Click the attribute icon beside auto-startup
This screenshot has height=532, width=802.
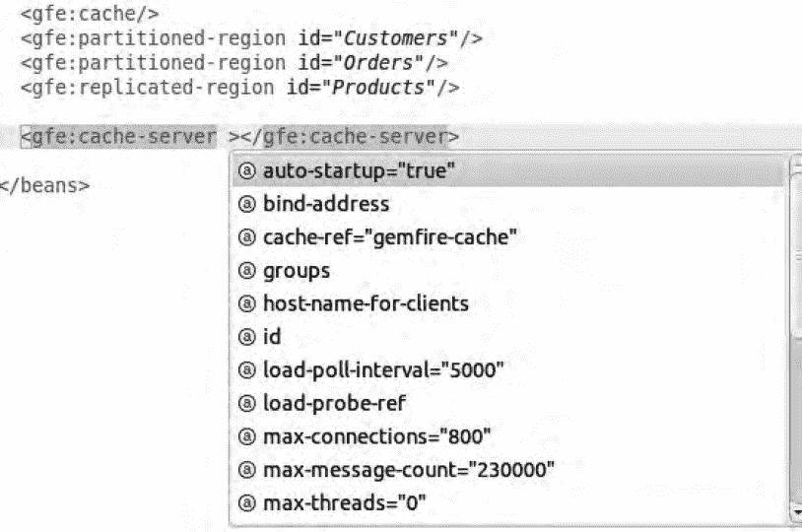pos(248,171)
